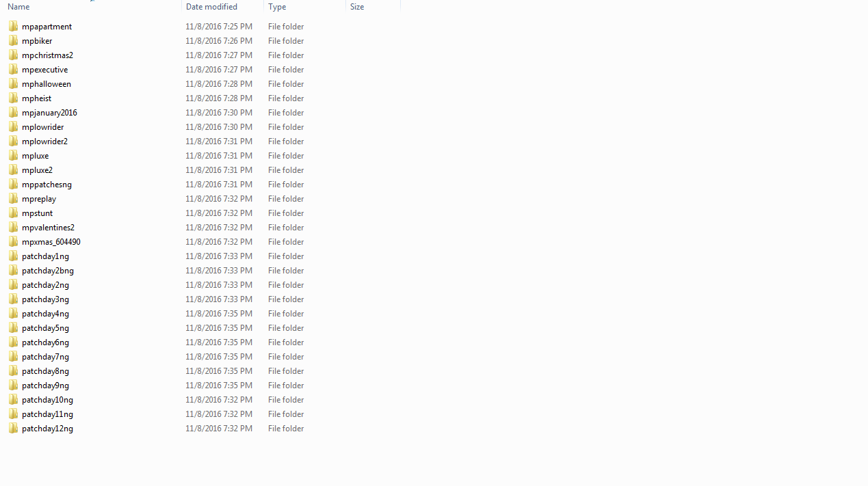868x486 pixels.
Task: Click mpbiker's 7:26 PM modified date
Action: click(x=219, y=41)
